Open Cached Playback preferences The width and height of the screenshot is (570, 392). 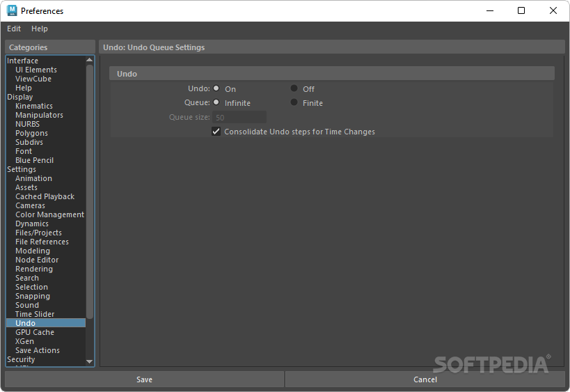tap(46, 196)
